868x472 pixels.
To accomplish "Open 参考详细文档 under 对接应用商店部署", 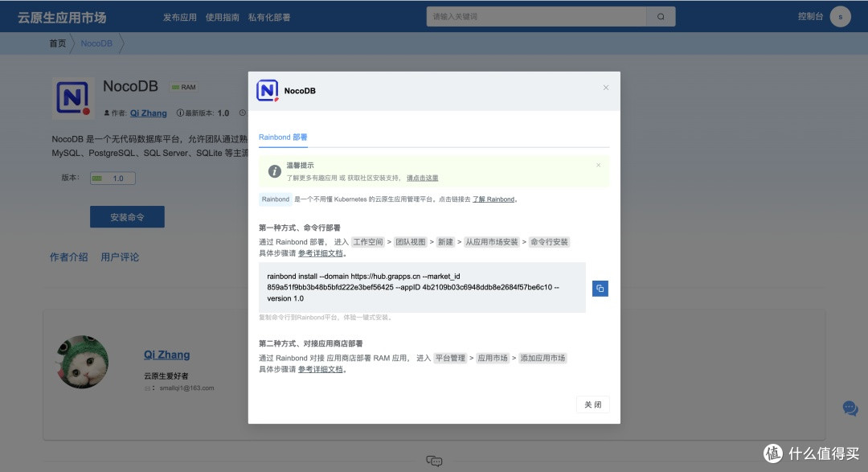I will (x=321, y=370).
